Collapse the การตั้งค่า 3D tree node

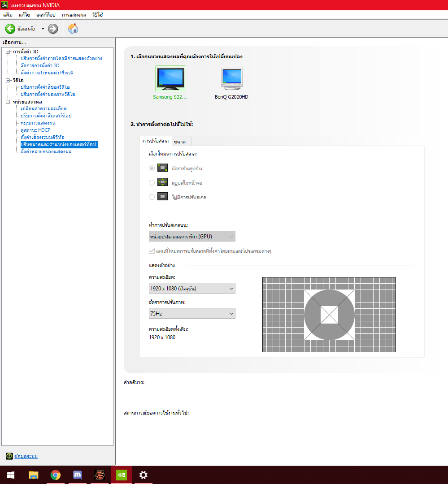[x=8, y=52]
